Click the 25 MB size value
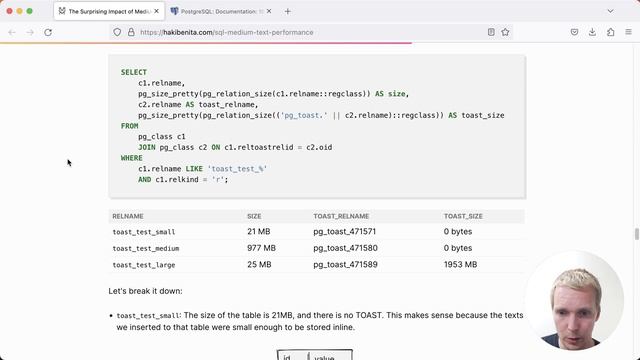 259,264
